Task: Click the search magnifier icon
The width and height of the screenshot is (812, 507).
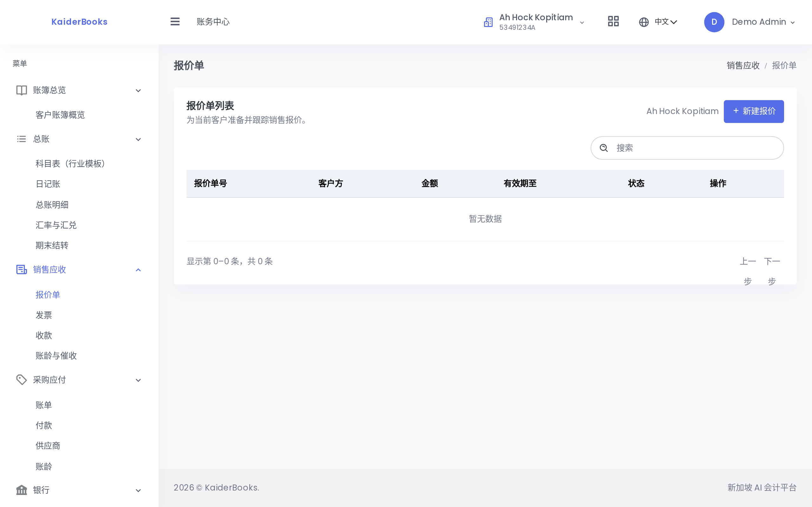Action: [604, 148]
